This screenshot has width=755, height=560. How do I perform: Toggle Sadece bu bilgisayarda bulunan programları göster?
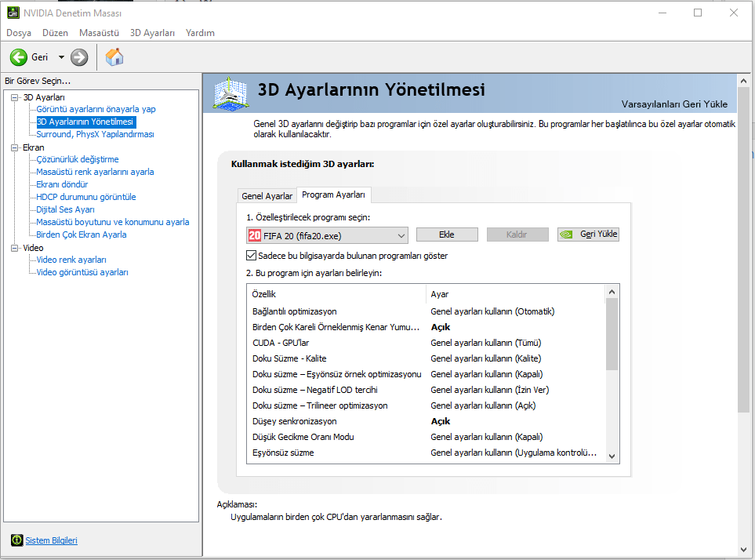pyautogui.click(x=251, y=255)
